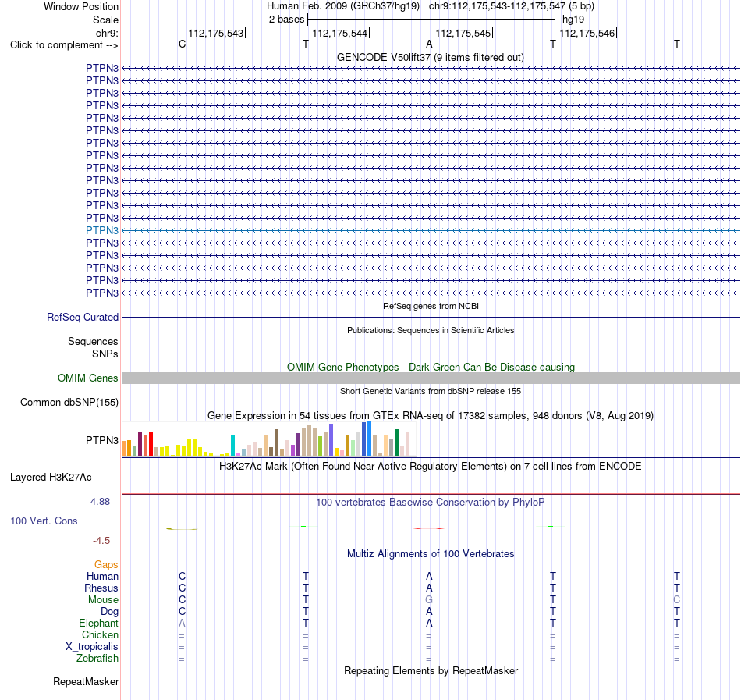Image resolution: width=741 pixels, height=700 pixels.
Task: Click the Sequences label of Publications track
Action: tap(93, 341)
